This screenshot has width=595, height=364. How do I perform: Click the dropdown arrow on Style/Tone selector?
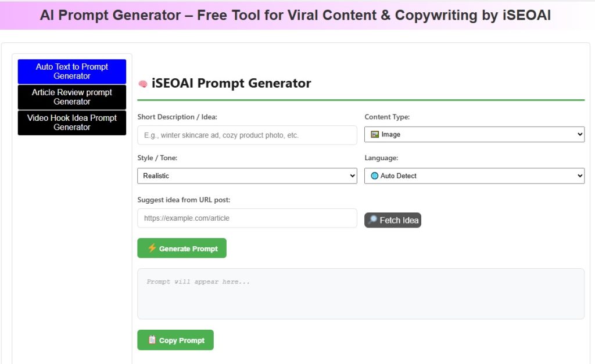coord(352,175)
